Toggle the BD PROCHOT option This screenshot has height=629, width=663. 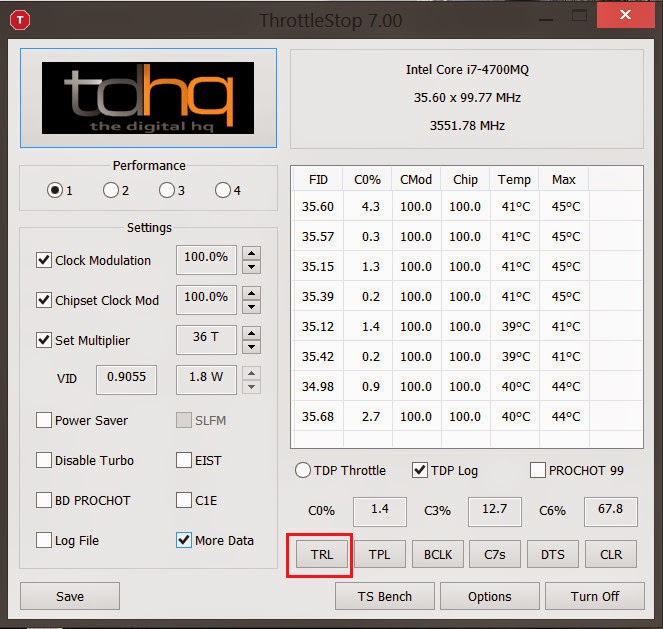(x=44, y=500)
